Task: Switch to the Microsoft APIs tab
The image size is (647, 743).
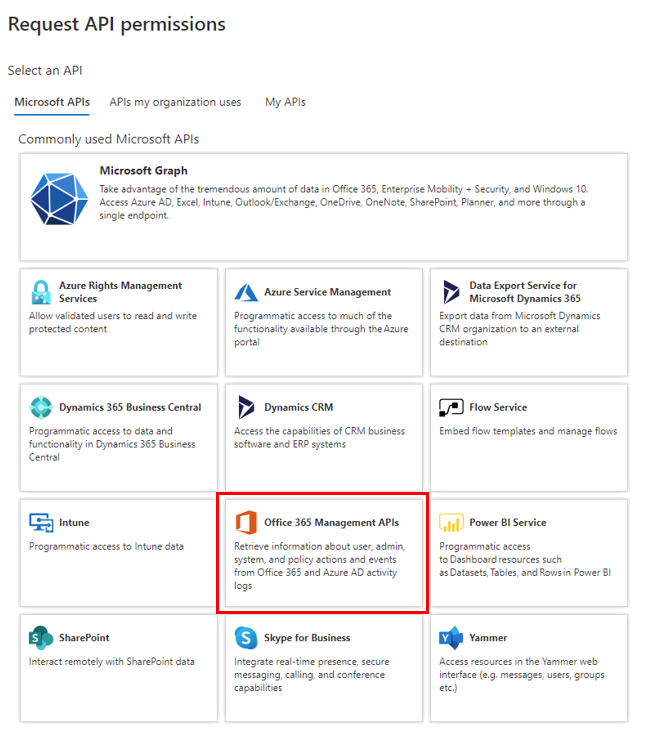Action: tap(52, 102)
